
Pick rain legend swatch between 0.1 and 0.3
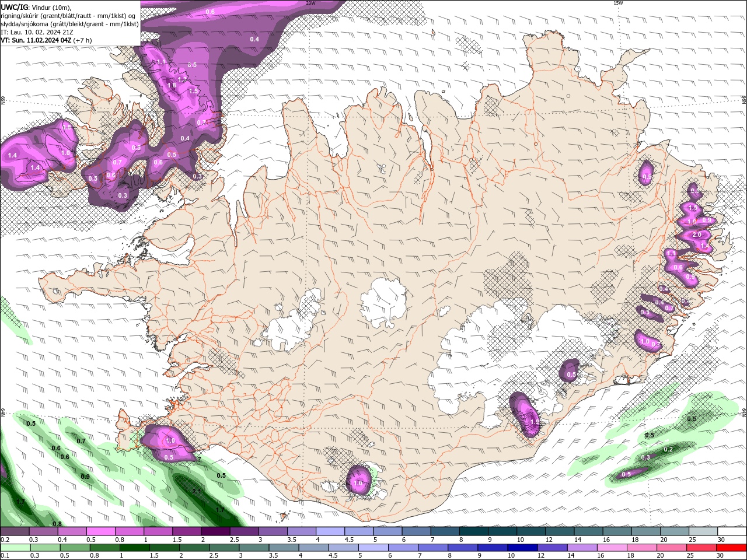[x=15, y=548]
